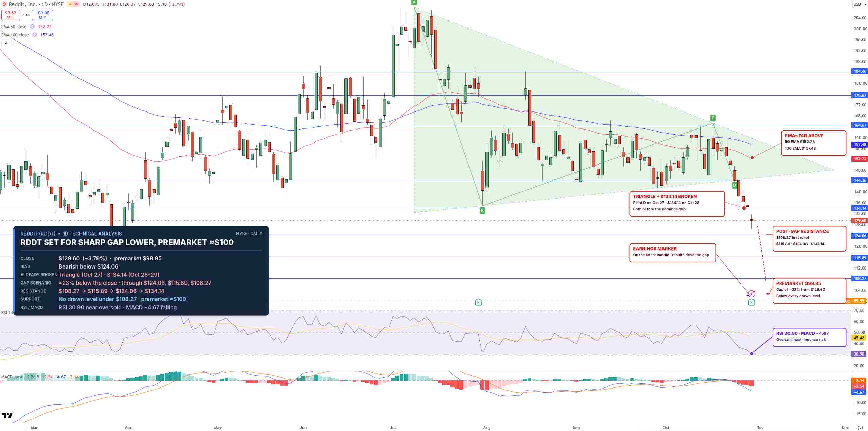Image resolution: width=868 pixels, height=431 pixels.
Task: Click the 175.62 horizontal line price label
Action: 860,96
